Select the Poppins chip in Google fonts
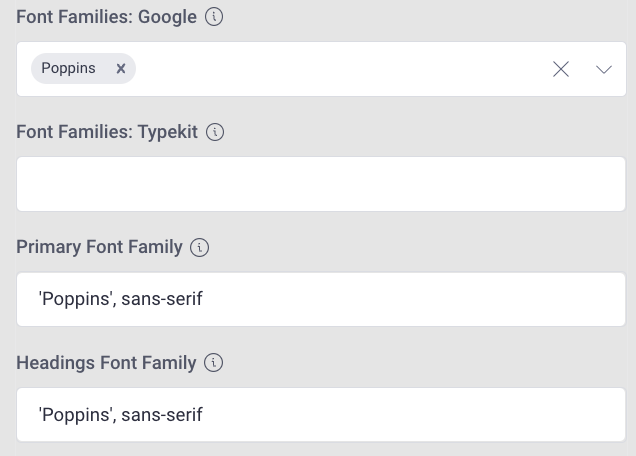This screenshot has width=636, height=456. point(69,68)
